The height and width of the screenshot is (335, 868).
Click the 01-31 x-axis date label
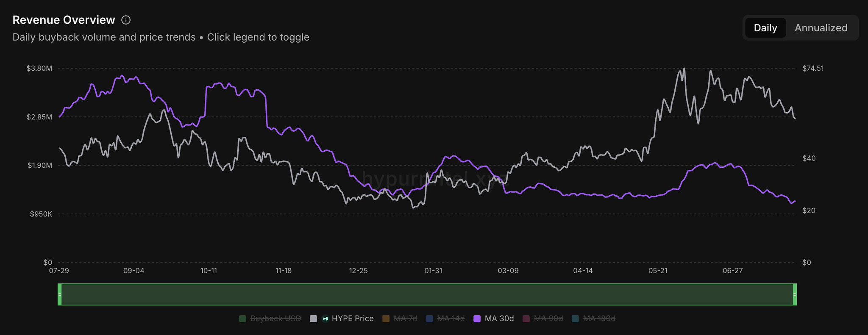click(x=433, y=271)
